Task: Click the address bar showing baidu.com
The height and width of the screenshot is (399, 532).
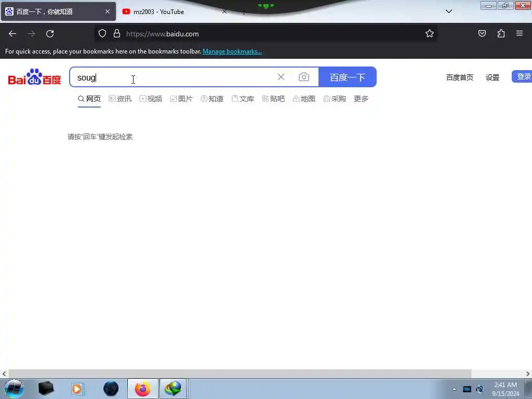Action: pyautogui.click(x=265, y=34)
